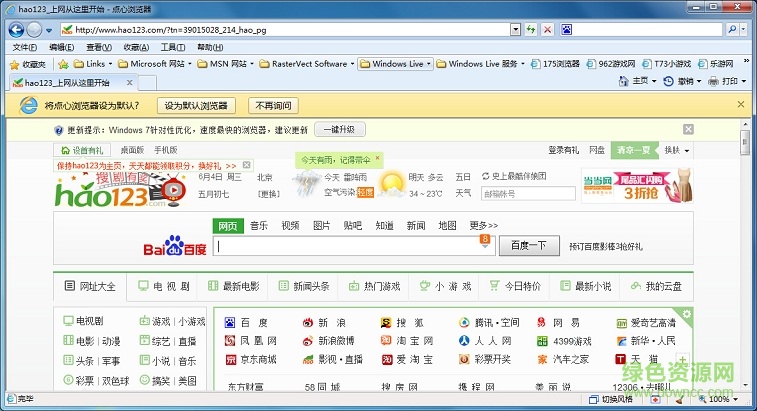Click the 京东商城 site icon
Viewport: 757px width, 411px height.
click(x=232, y=359)
